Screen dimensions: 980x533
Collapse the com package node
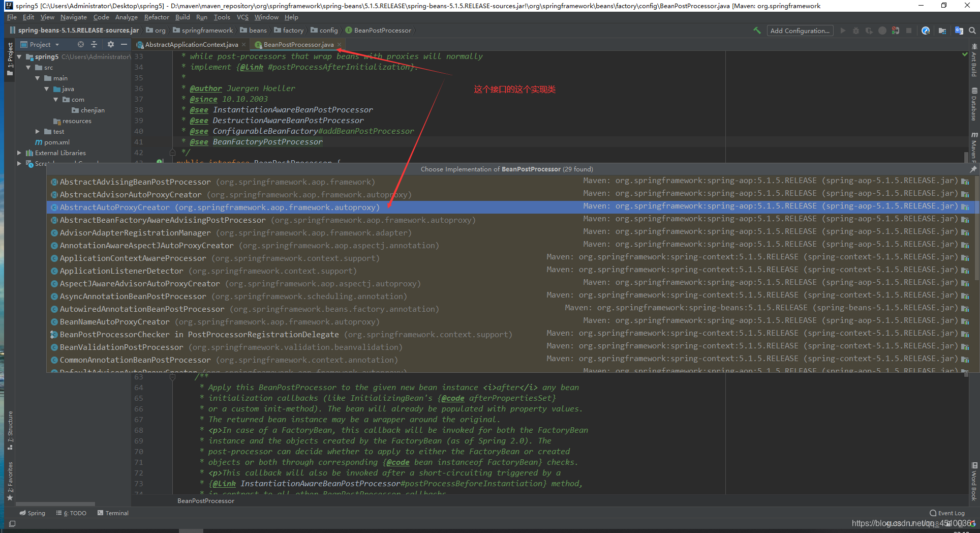(56, 100)
